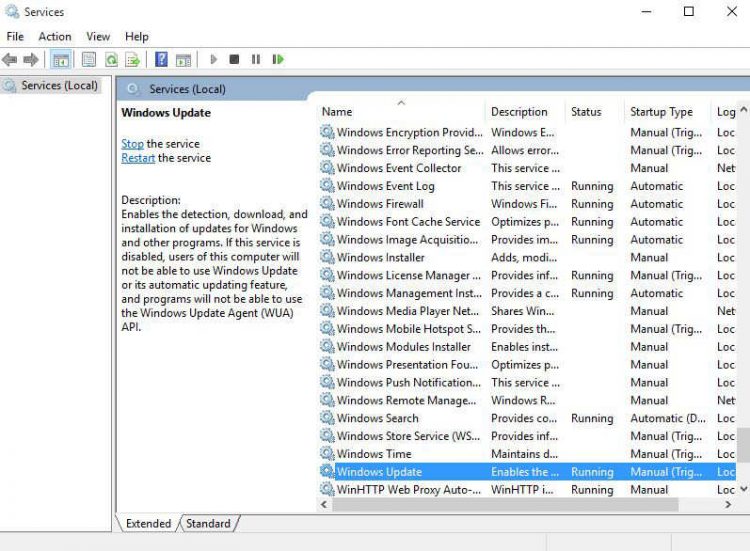Viewport: 750px width, 551px height.
Task: Toggle the Show/Hide Console Tree icon
Action: 61,60
